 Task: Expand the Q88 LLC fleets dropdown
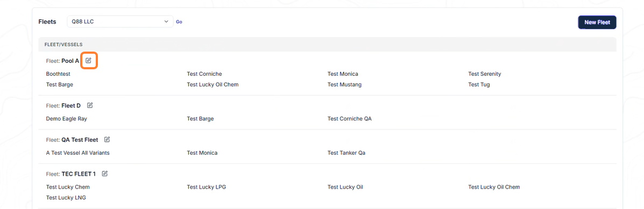[120, 21]
